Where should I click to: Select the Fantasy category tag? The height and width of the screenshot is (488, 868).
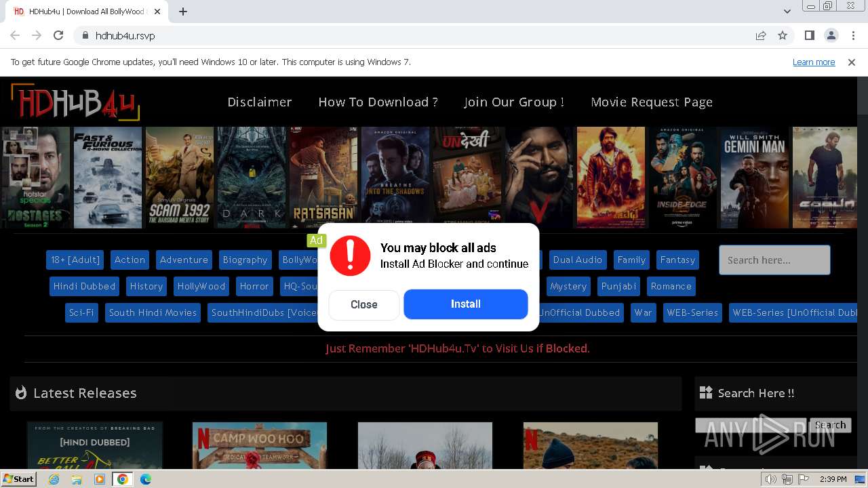(677, 260)
